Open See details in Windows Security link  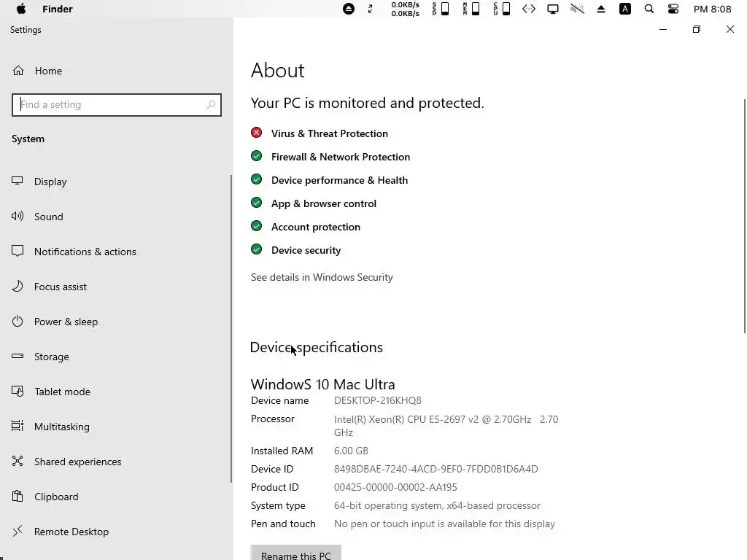(x=322, y=277)
